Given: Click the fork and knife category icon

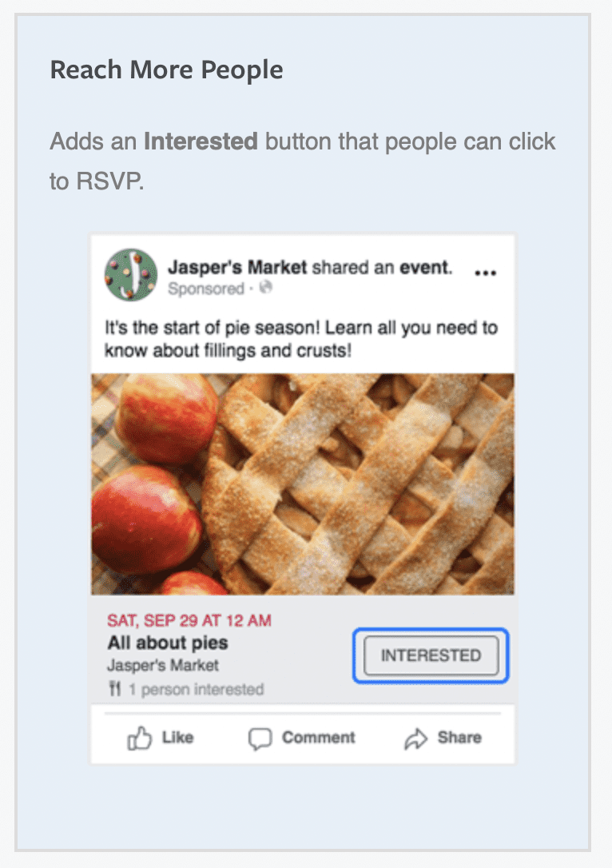Looking at the screenshot, I should pyautogui.click(x=113, y=689).
